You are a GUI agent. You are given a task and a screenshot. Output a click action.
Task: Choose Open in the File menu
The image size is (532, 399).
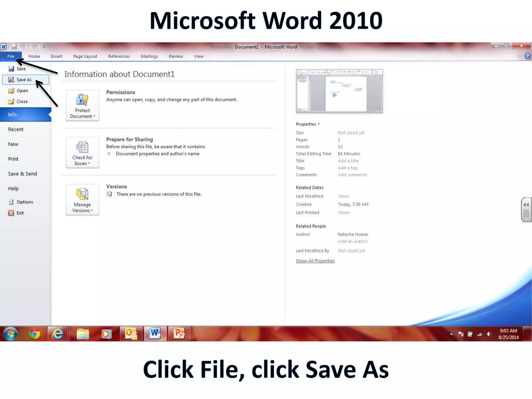pos(25,91)
